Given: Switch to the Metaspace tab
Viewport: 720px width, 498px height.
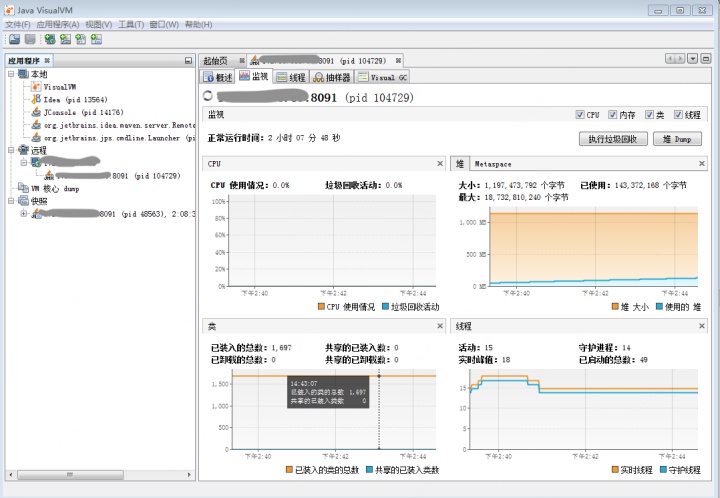Looking at the screenshot, I should pos(493,164).
